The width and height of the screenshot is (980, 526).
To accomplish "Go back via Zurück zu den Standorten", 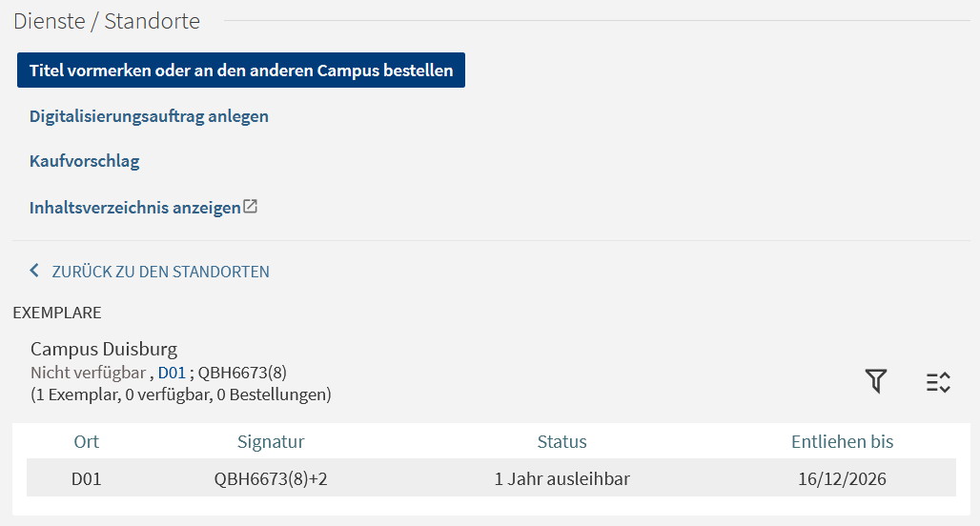I will pyautogui.click(x=160, y=272).
